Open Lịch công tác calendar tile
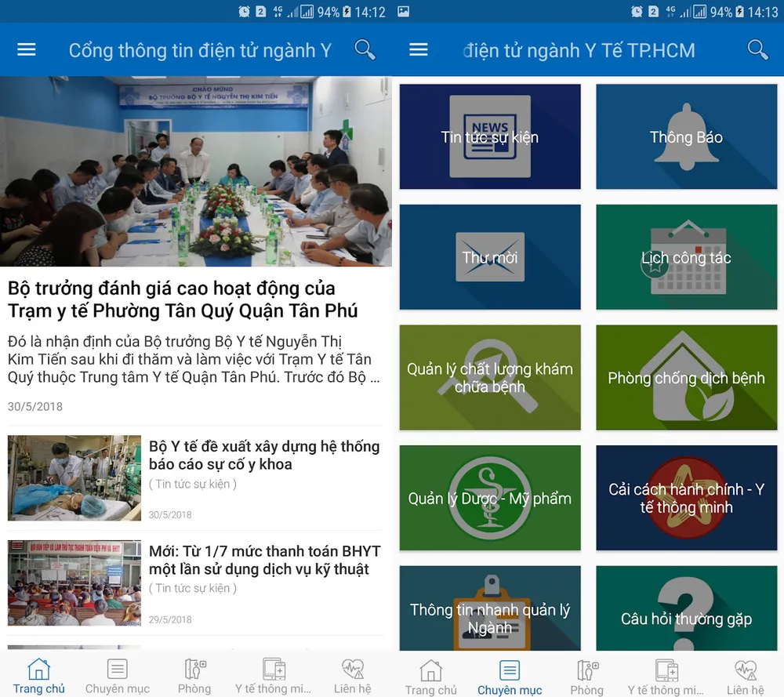 [x=687, y=257]
